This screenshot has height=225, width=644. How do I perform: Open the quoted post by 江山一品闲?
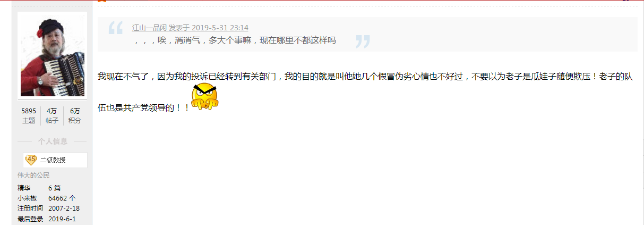[x=190, y=28]
